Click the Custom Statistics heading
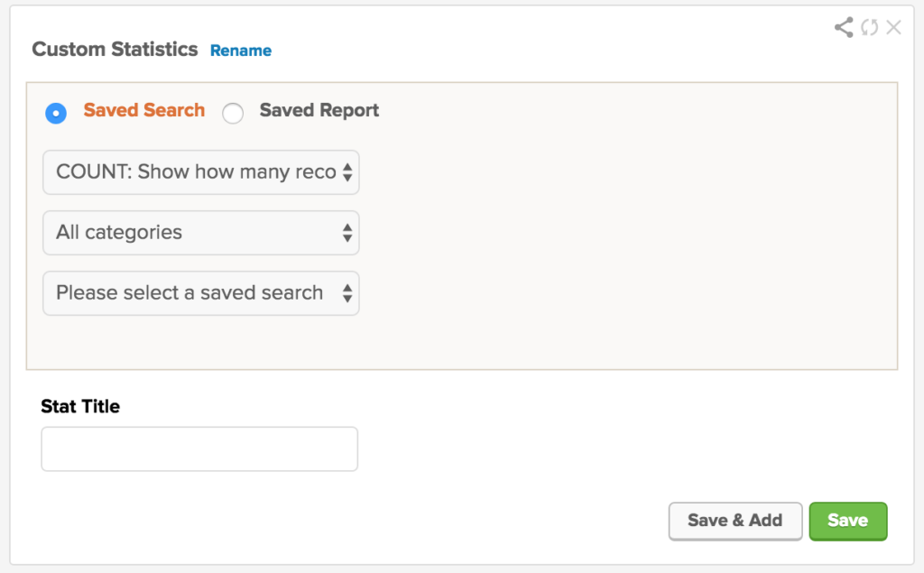The image size is (924, 573). [115, 50]
